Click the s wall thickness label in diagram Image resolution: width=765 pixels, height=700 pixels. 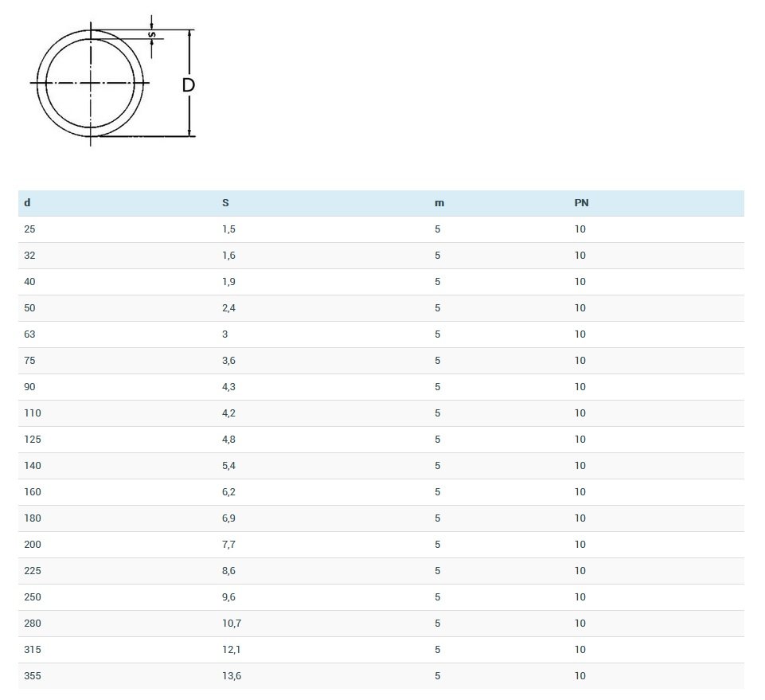tap(152, 34)
